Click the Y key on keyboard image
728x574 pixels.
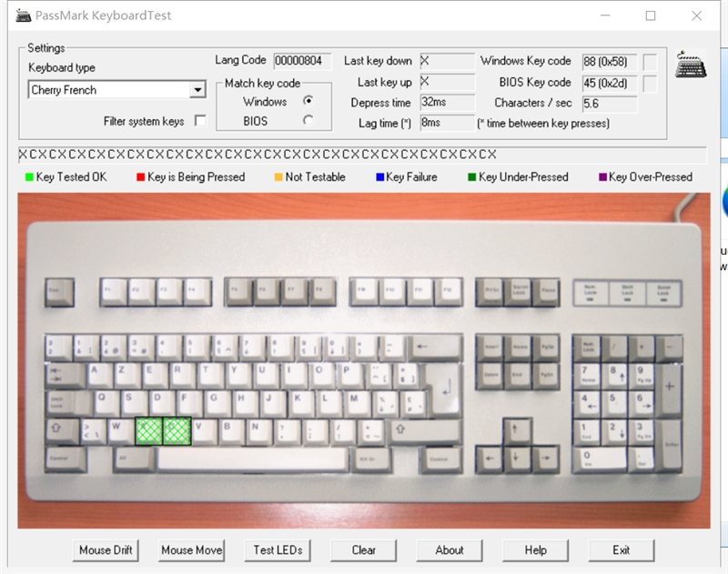tap(238, 375)
